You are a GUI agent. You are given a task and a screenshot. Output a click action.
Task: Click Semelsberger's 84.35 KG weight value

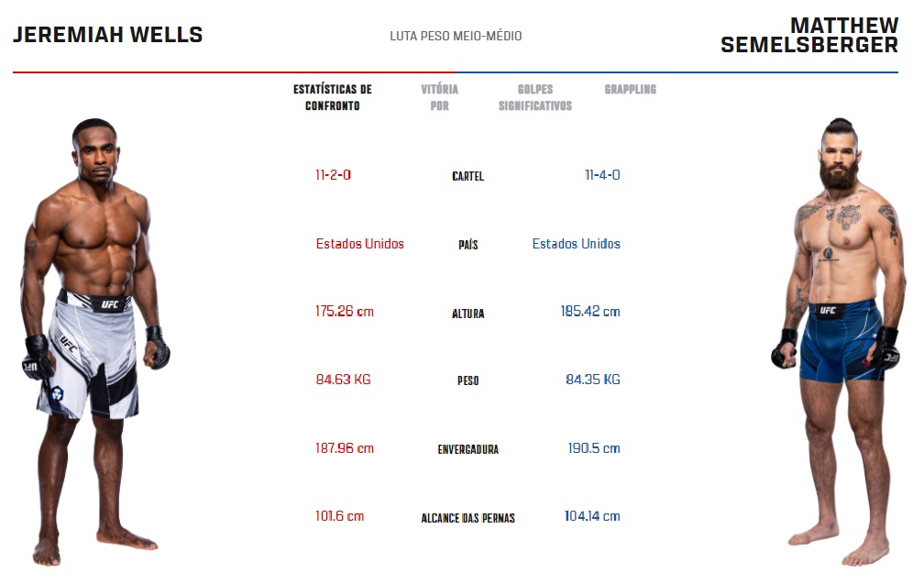click(x=593, y=380)
